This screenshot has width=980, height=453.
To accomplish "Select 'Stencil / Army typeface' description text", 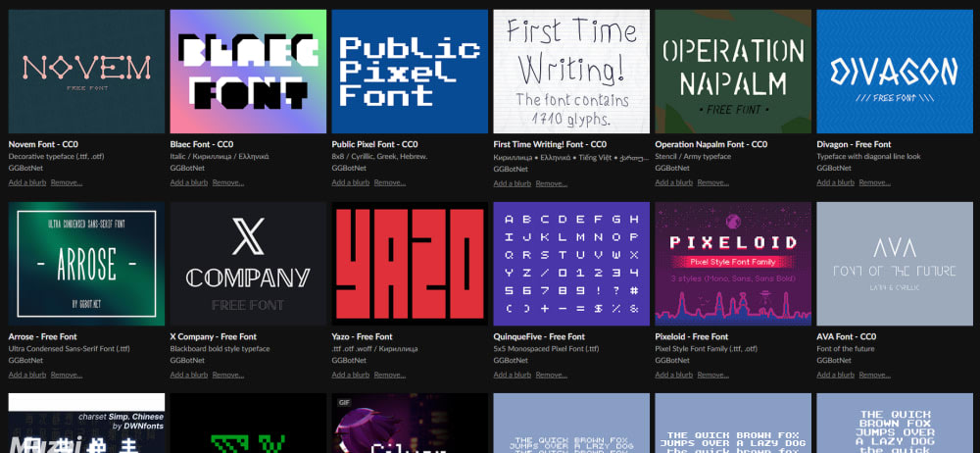I will [x=693, y=157].
